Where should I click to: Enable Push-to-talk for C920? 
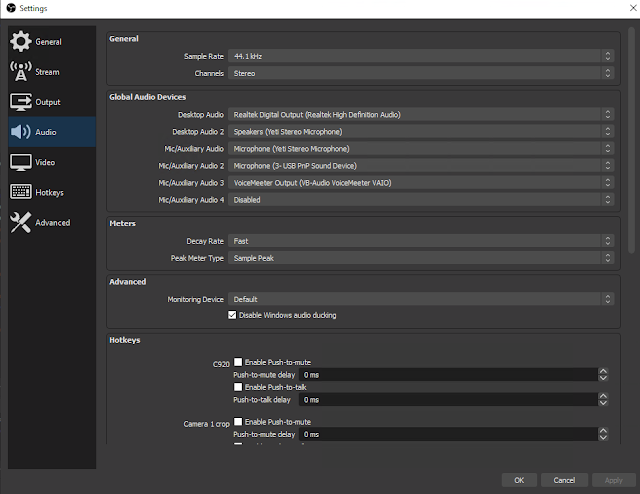coord(238,387)
